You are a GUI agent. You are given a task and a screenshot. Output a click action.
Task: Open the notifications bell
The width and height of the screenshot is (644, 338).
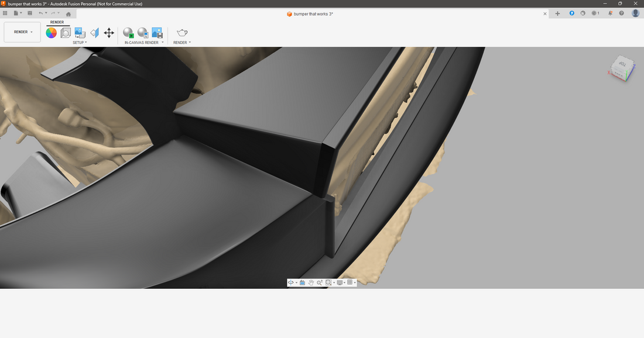(x=610, y=13)
